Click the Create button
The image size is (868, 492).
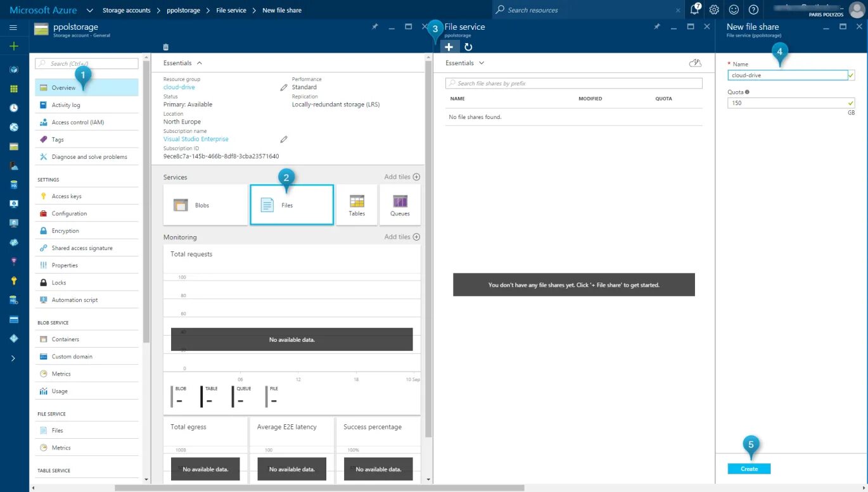click(749, 469)
